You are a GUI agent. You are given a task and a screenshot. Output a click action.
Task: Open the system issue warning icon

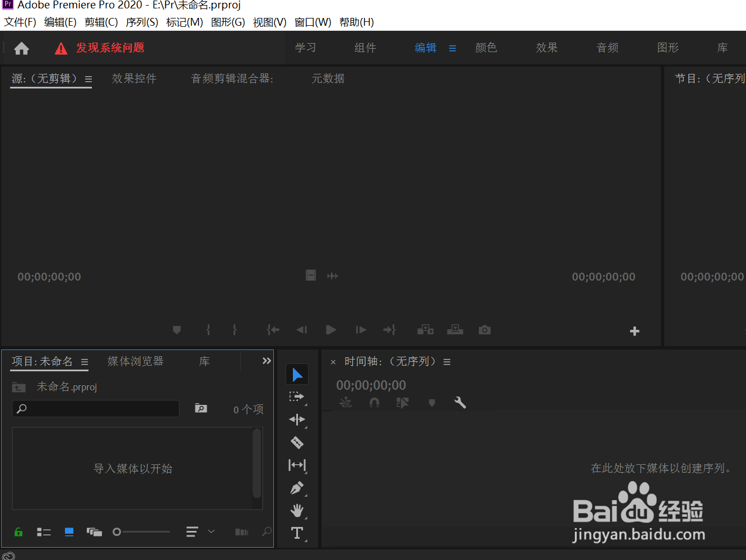61,49
